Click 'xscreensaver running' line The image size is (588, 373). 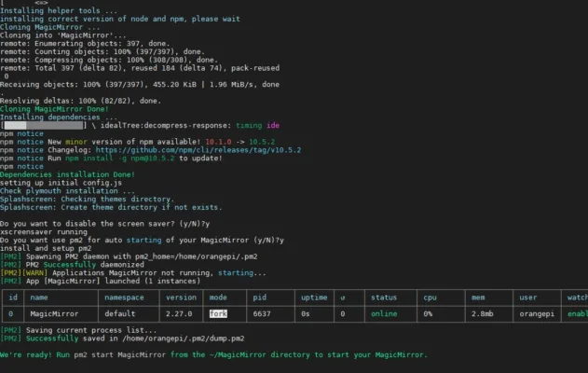44,232
